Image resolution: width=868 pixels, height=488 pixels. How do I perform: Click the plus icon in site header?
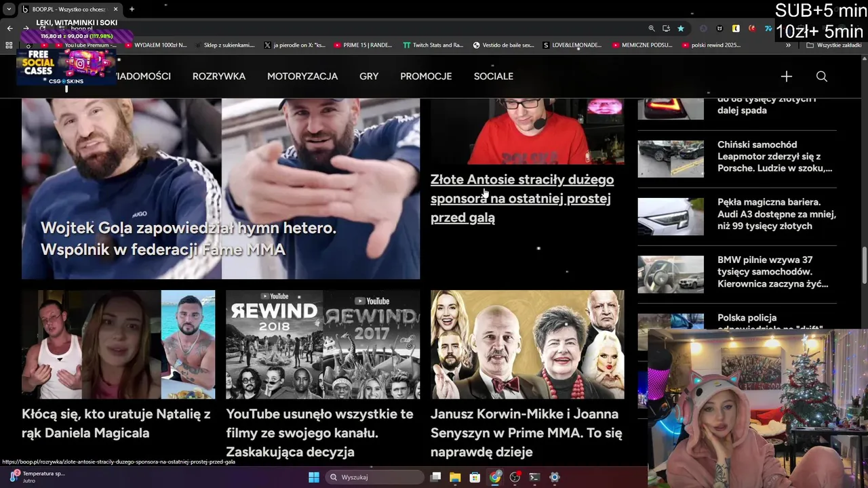786,77
